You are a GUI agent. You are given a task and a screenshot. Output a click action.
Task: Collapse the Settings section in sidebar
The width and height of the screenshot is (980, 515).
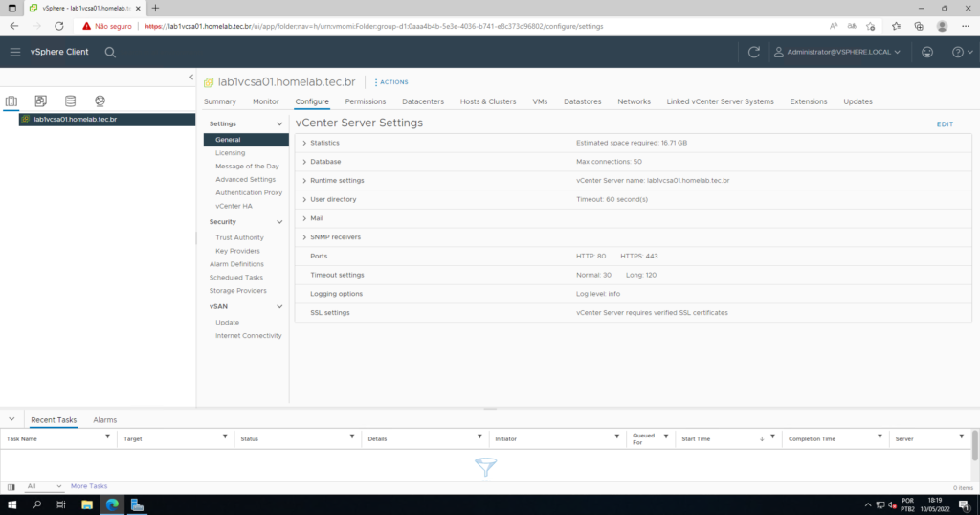[x=279, y=123]
